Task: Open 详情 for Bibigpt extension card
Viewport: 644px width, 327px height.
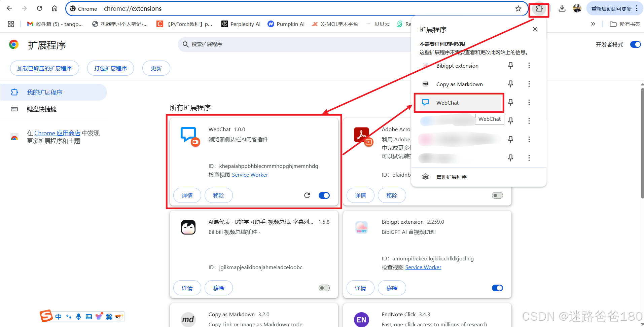Action: pyautogui.click(x=360, y=288)
